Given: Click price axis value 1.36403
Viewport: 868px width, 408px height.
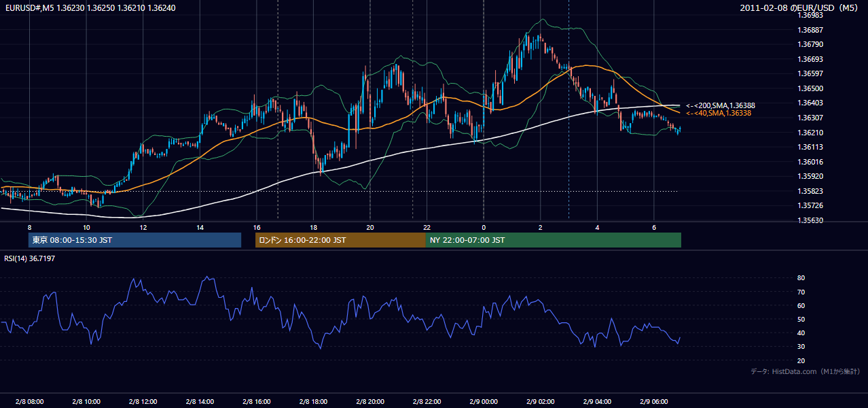Looking at the screenshot, I should point(810,103).
